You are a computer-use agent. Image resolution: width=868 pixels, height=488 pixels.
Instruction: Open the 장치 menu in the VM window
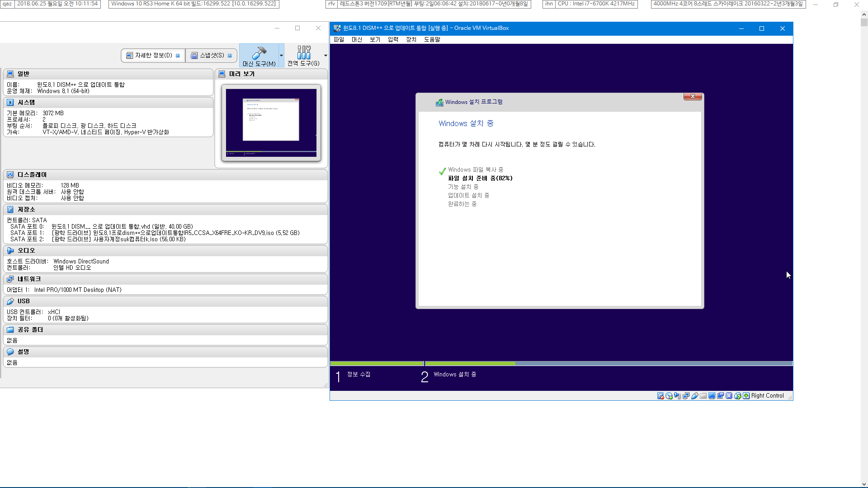pos(411,40)
